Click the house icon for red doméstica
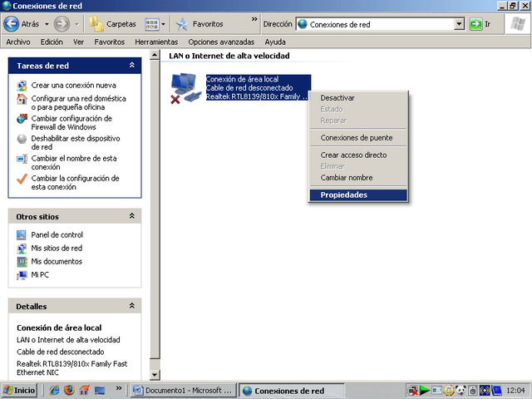The image size is (532, 399). (22, 99)
